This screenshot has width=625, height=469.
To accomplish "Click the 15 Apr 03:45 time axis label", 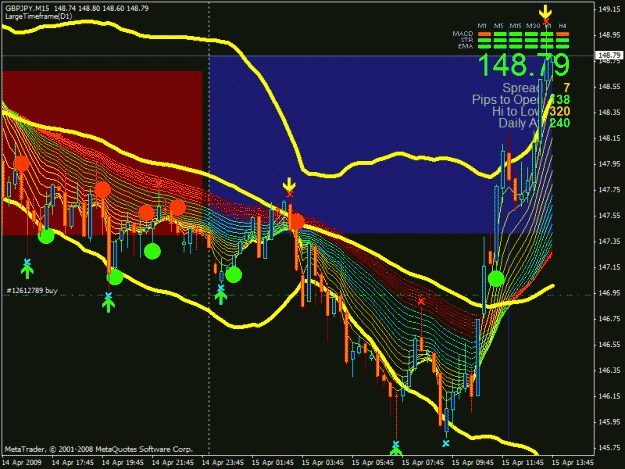I will 323,463.
